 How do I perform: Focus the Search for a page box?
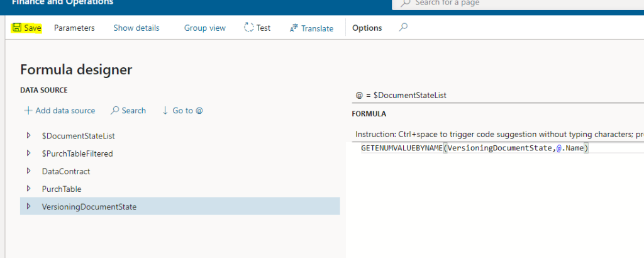point(516,3)
